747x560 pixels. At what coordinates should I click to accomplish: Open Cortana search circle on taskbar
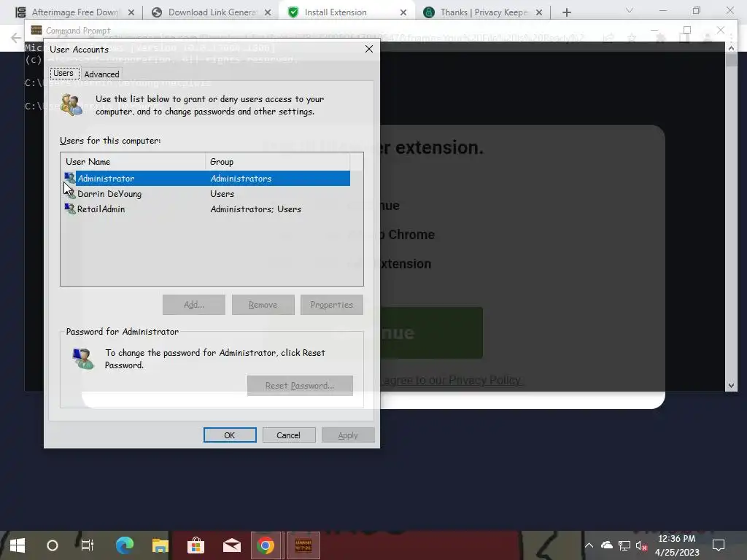coord(53,545)
